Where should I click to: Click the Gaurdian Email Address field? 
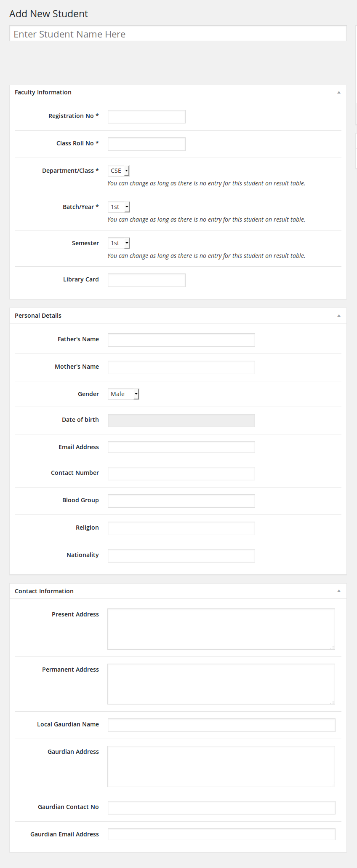point(221,834)
